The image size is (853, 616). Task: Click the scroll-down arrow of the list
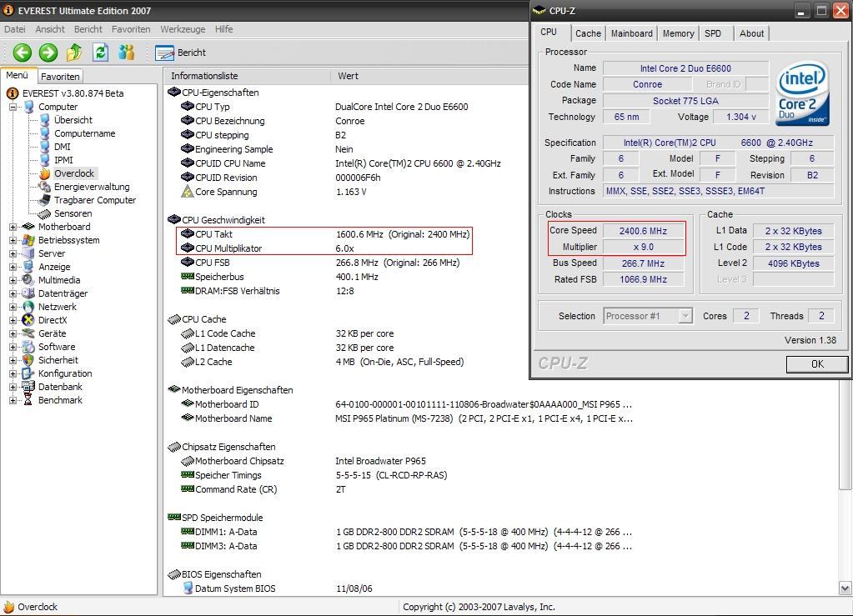(845, 588)
